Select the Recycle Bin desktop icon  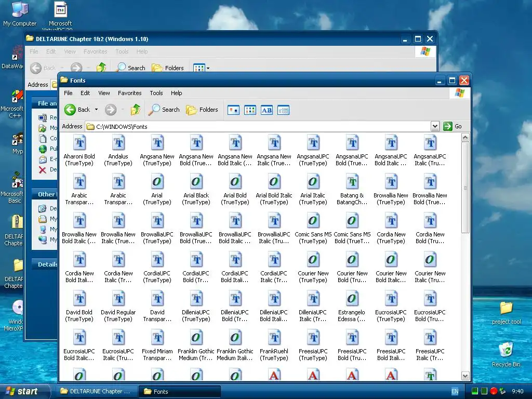[506, 354]
